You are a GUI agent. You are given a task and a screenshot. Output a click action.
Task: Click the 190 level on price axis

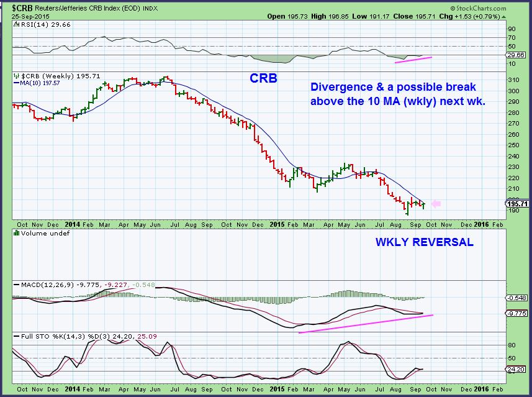coord(514,210)
